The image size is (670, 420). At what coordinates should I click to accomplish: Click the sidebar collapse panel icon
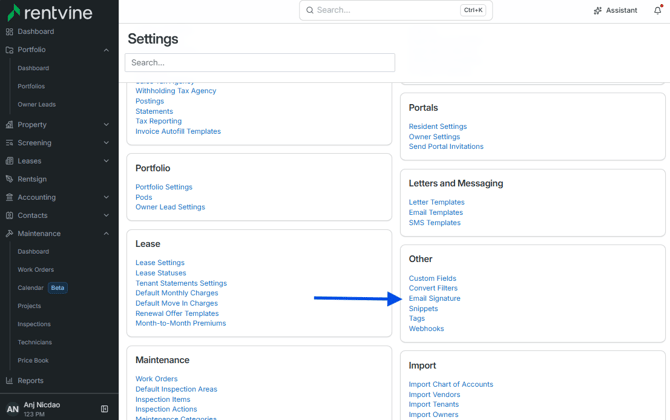[x=104, y=409]
